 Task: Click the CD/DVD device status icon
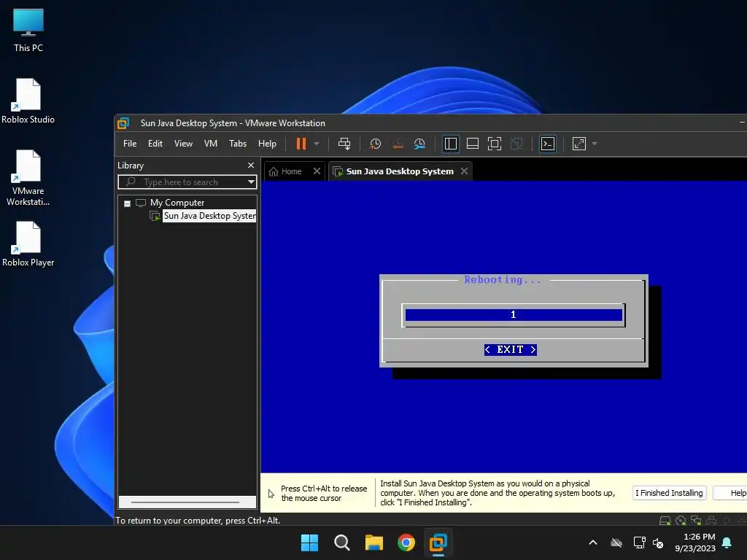(x=681, y=521)
